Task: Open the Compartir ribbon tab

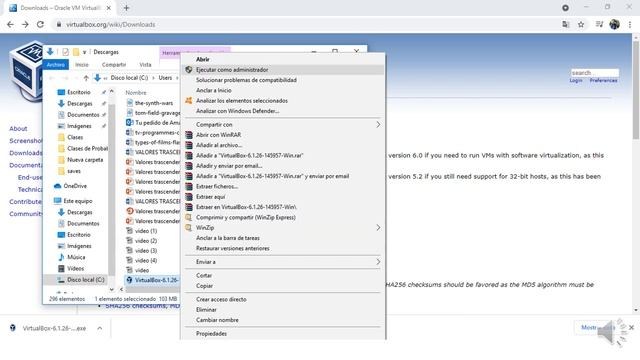Action: coord(114,64)
